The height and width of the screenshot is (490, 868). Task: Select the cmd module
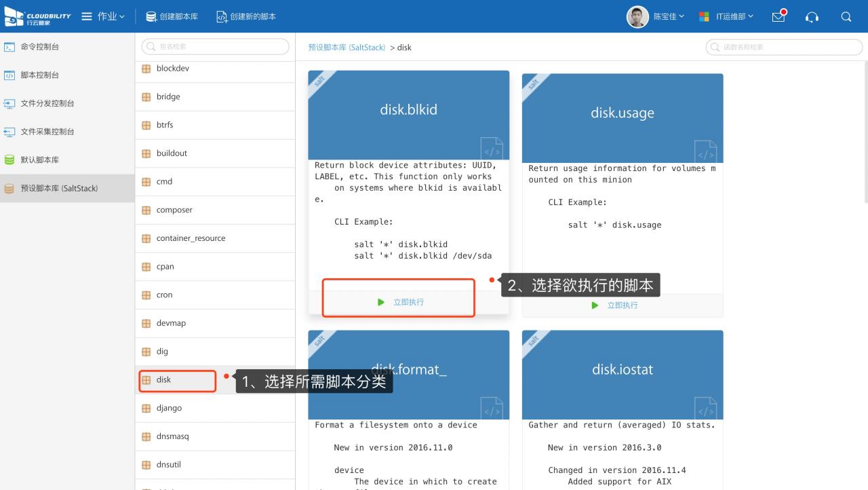[x=215, y=182]
